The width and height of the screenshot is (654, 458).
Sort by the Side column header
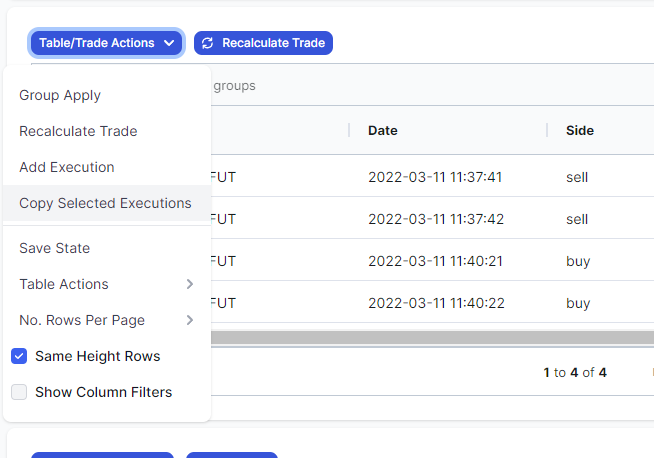click(580, 131)
